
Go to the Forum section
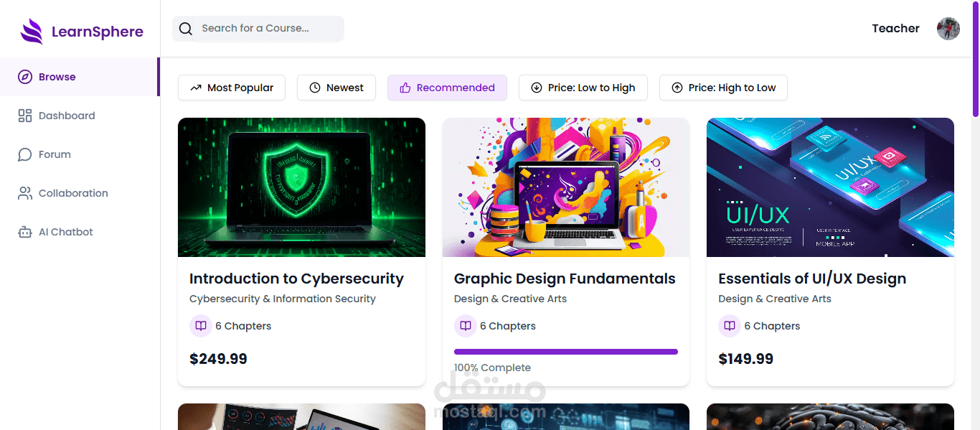click(x=55, y=154)
